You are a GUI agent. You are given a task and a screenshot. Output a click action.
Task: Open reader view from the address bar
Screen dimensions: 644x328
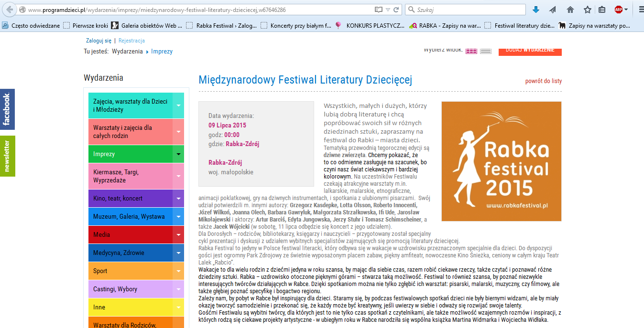pyautogui.click(x=379, y=10)
